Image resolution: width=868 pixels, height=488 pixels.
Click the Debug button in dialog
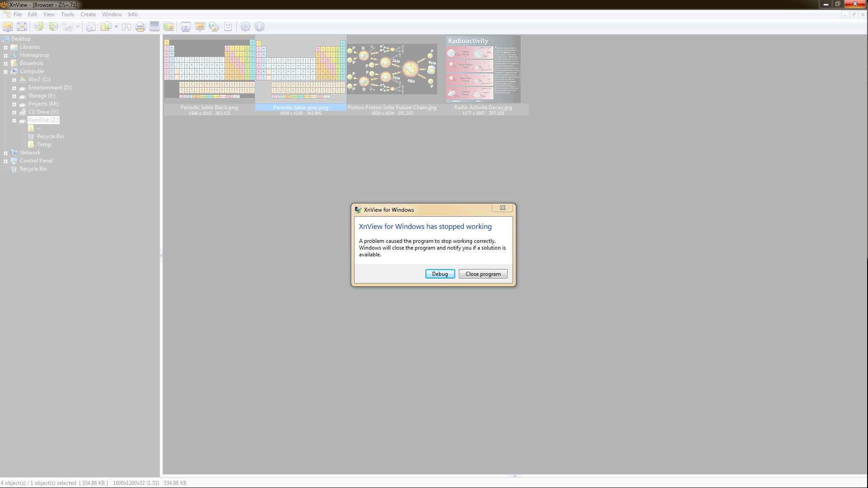coord(439,274)
